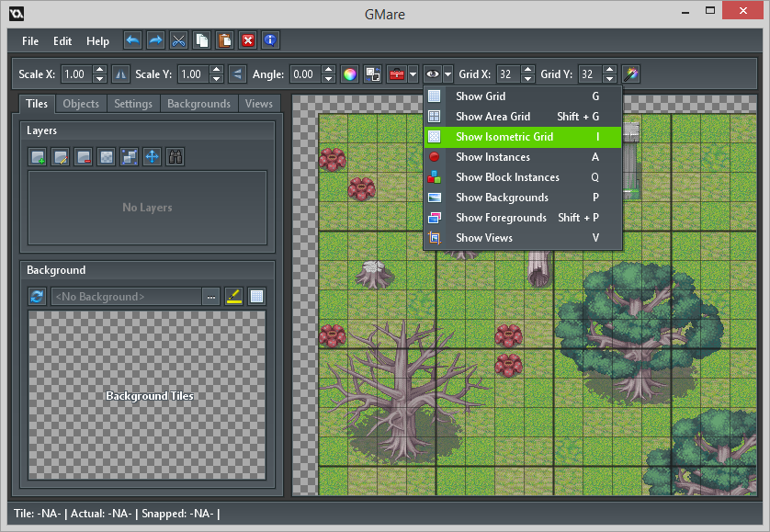Select the Tiles tab
The image size is (770, 532).
(37, 104)
